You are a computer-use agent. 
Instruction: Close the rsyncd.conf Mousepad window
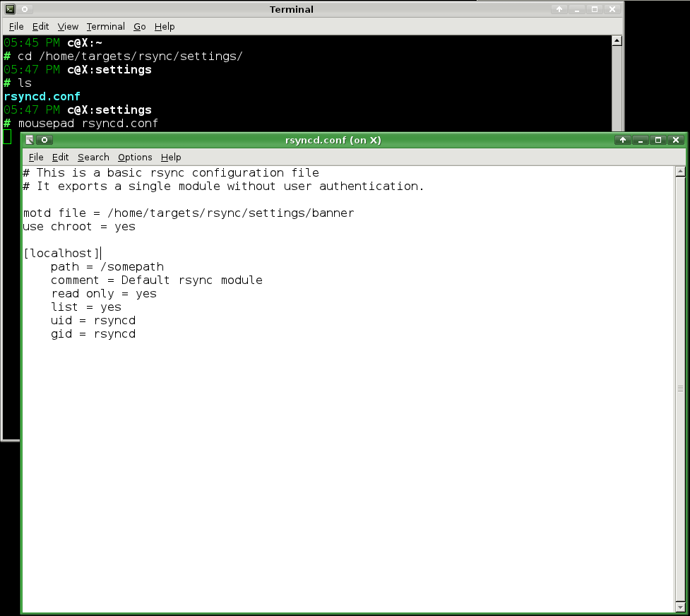coord(675,140)
